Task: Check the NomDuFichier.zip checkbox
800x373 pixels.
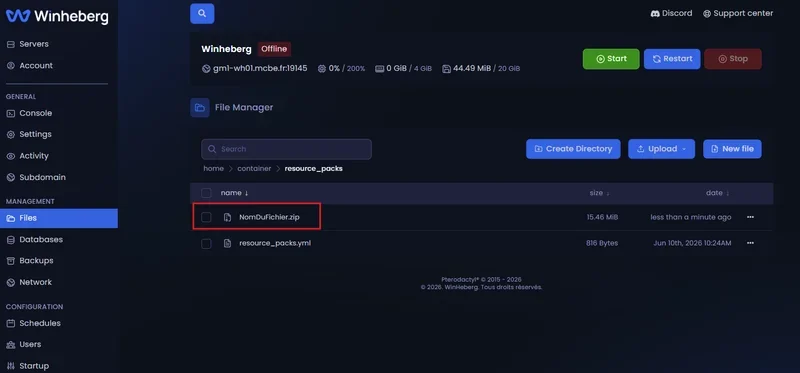Action: [206, 217]
